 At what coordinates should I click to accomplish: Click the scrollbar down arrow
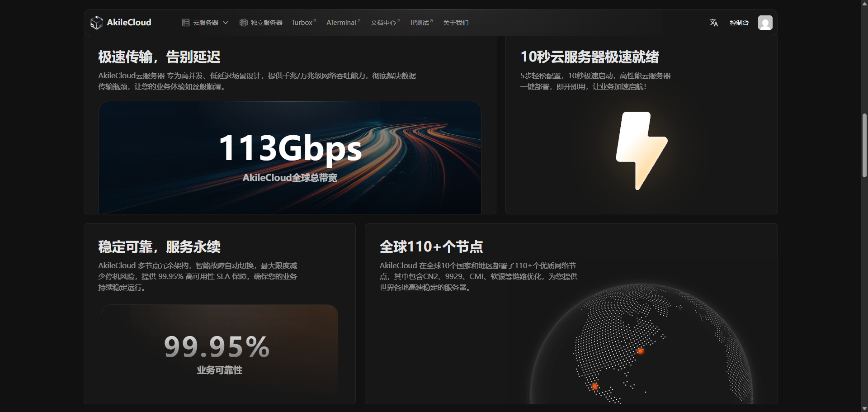pyautogui.click(x=864, y=408)
